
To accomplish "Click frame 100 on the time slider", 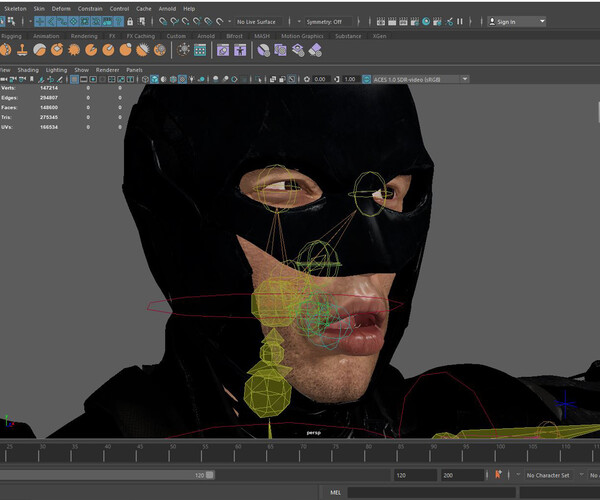I will click(x=495, y=453).
